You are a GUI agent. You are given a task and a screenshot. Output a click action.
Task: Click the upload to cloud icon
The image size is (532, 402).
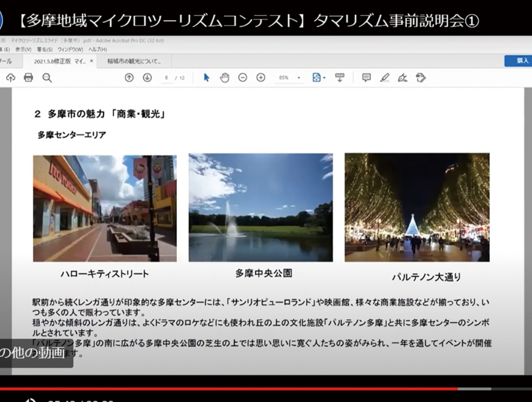click(x=11, y=78)
